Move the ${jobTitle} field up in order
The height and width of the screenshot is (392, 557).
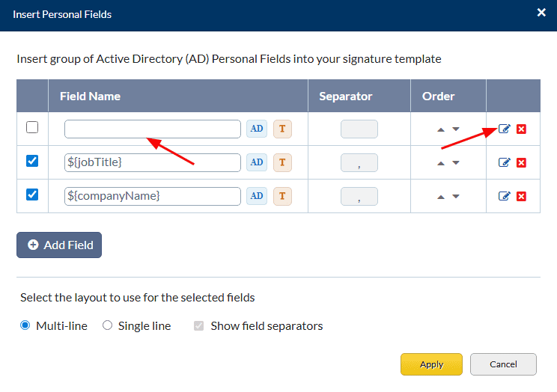pos(441,163)
